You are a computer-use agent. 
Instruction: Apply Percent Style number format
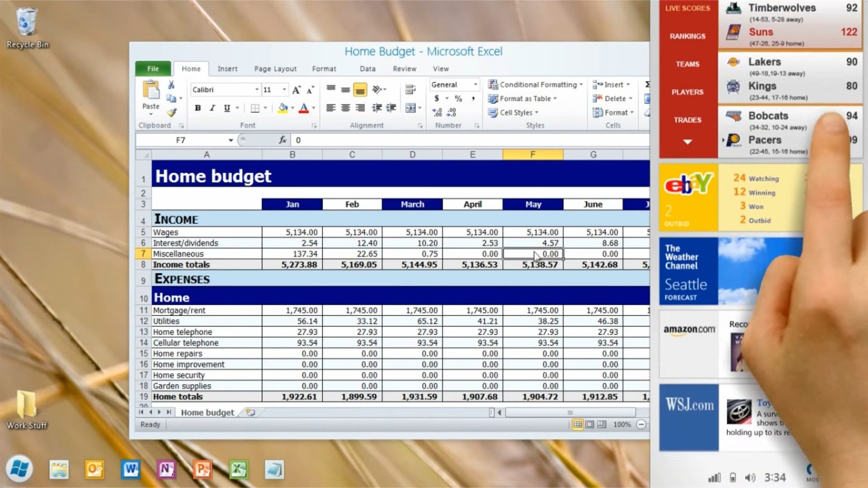click(x=458, y=99)
